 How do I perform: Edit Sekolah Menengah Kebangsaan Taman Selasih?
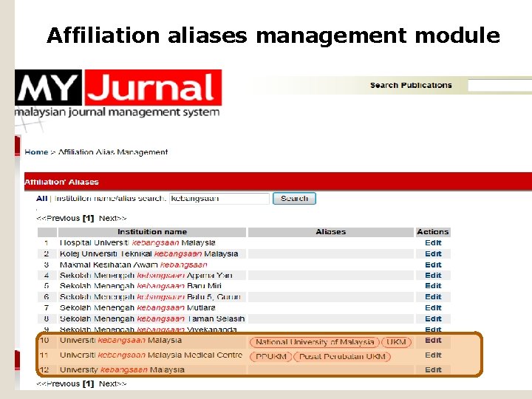tap(433, 318)
